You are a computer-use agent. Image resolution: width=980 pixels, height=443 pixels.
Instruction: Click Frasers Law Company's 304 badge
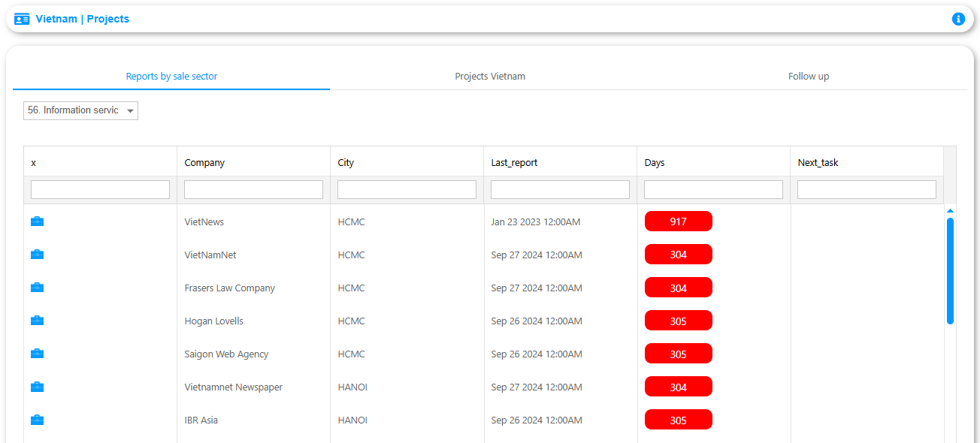[x=678, y=288]
